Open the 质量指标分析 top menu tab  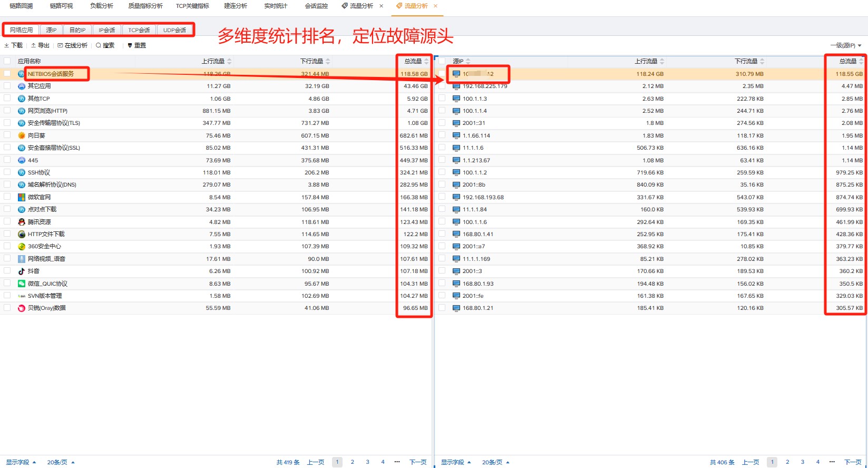pyautogui.click(x=145, y=6)
